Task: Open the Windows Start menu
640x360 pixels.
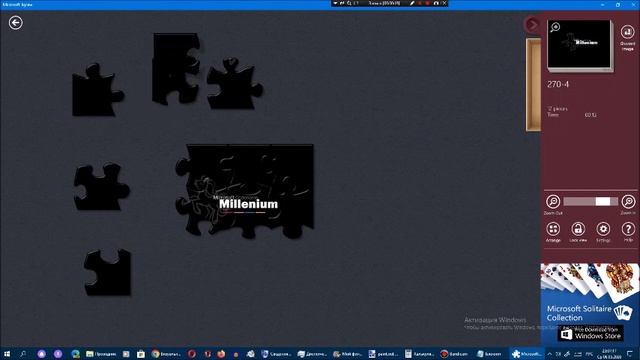Action: 7,354
